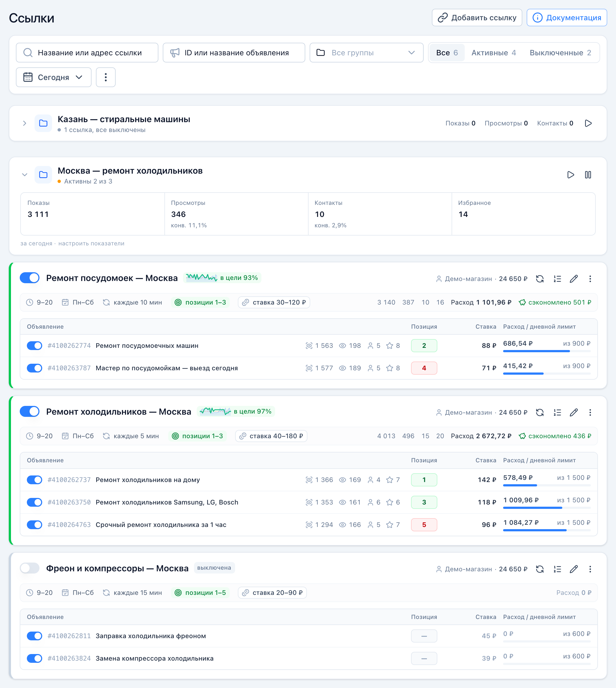This screenshot has height=688, width=616.
Task: Enable the Фреон и компрессоры — Москва link switch
Action: tap(30, 568)
